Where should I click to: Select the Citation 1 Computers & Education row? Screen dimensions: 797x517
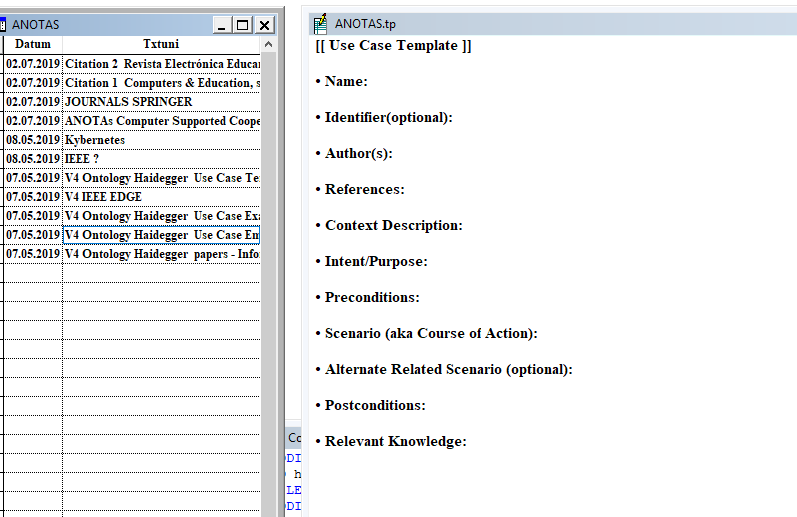tap(160, 83)
